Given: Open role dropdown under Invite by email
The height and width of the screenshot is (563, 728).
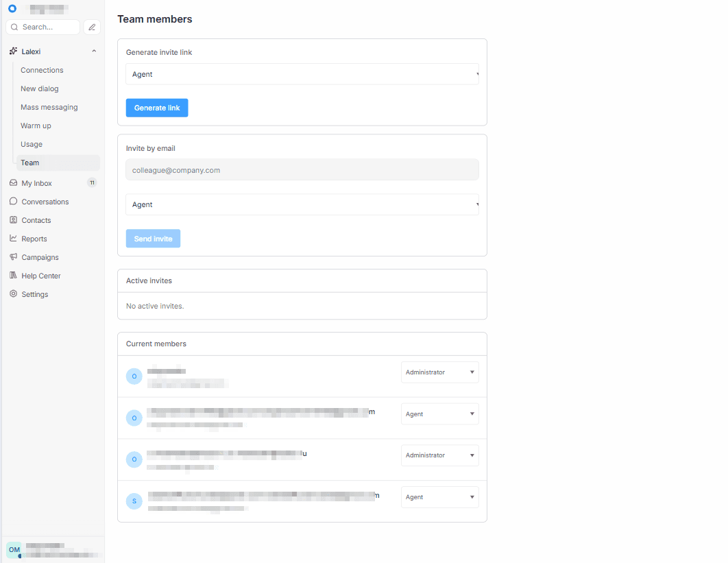Looking at the screenshot, I should 302,204.
